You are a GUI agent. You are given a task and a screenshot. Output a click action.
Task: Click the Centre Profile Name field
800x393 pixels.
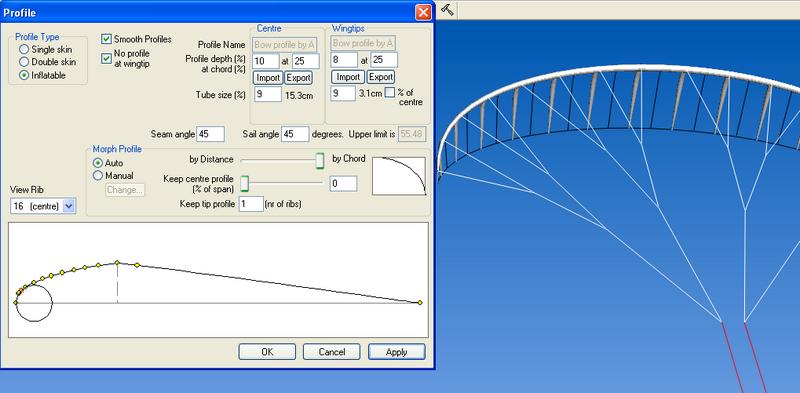(285, 44)
